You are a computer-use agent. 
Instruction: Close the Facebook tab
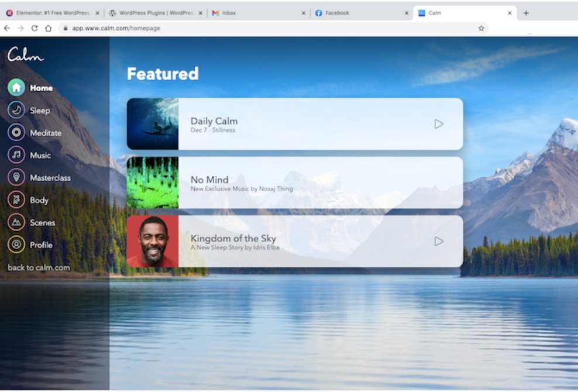(x=407, y=13)
